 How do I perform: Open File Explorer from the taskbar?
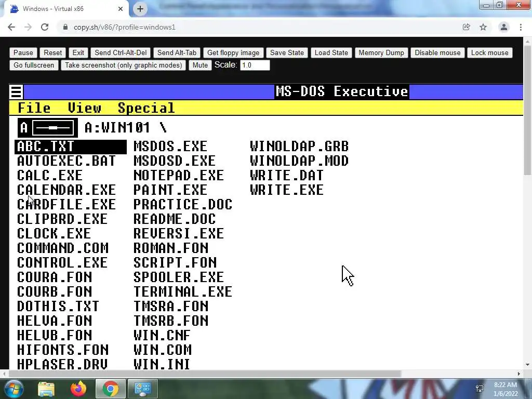tap(46, 389)
